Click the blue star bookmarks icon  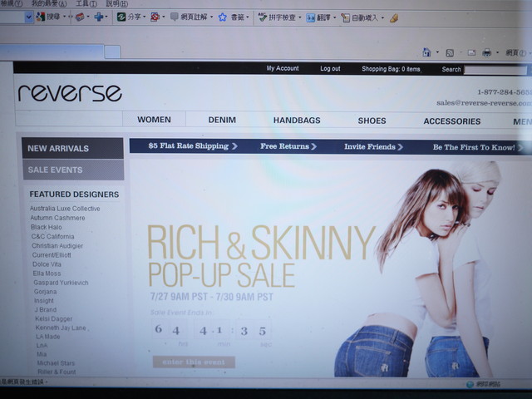click(x=222, y=17)
